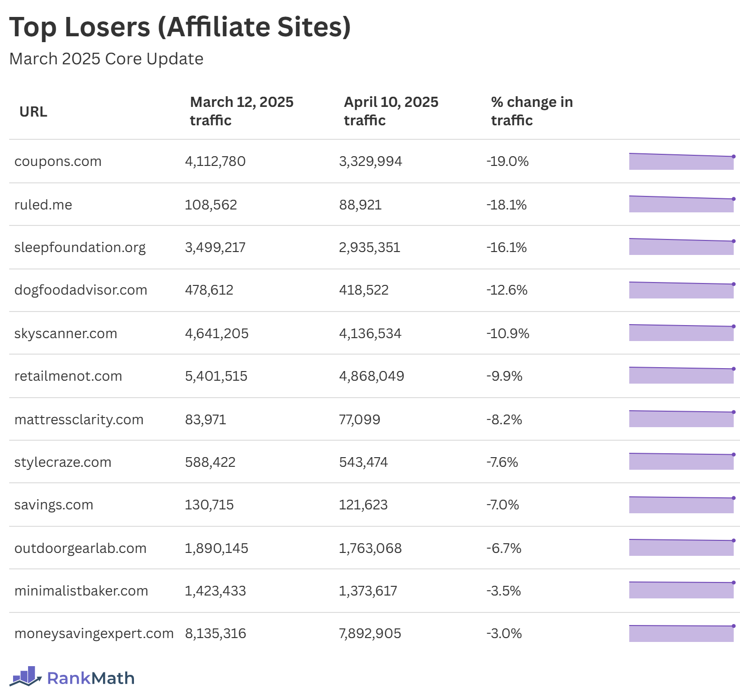Select the retailmenot.com URL cell

(x=68, y=376)
